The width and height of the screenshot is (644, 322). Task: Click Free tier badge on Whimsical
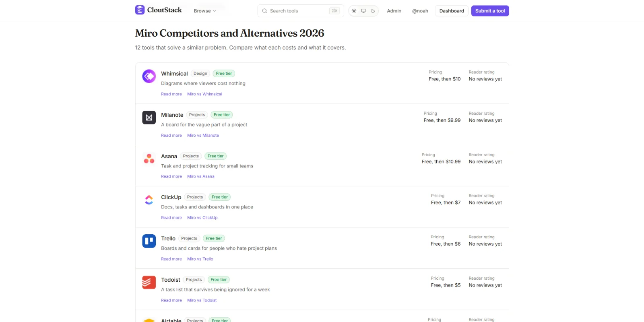click(224, 74)
